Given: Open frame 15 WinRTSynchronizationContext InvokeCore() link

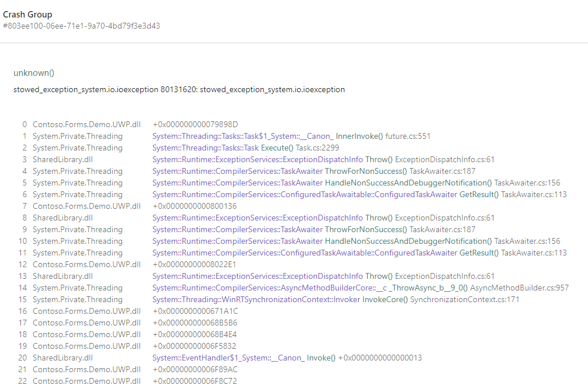Looking at the screenshot, I should pos(336,299).
